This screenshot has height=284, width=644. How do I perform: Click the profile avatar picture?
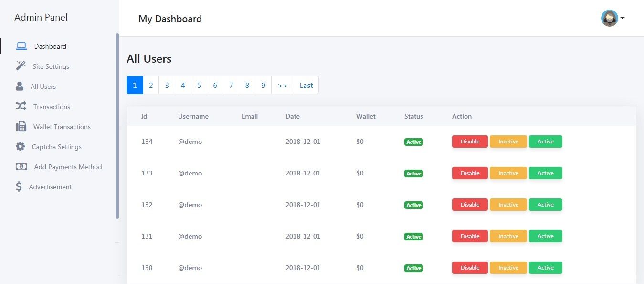coord(610,18)
